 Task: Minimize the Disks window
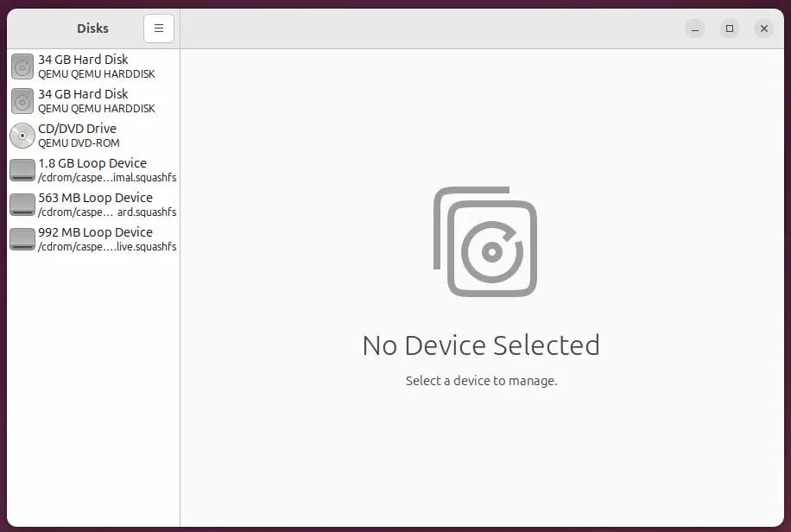tap(695, 28)
